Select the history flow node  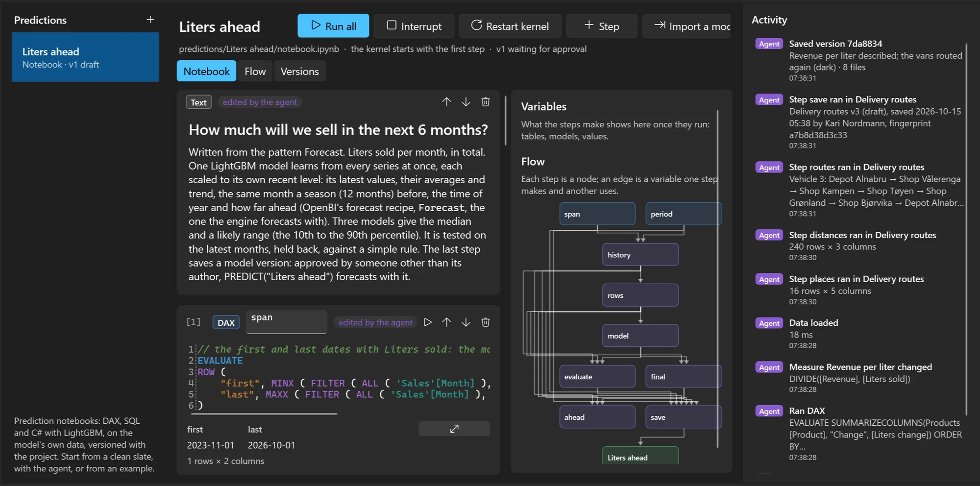pyautogui.click(x=640, y=255)
